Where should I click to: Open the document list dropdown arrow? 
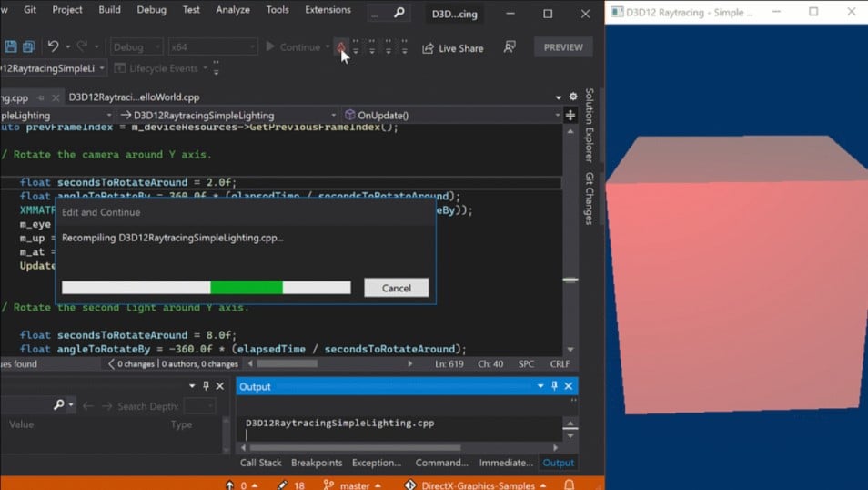click(558, 97)
